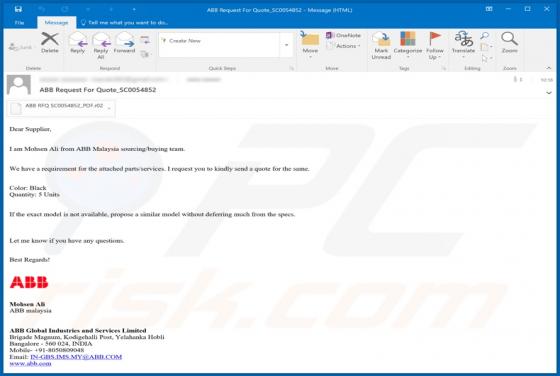Click the Find search icon in Editing
The image size is (560, 376).
click(485, 35)
